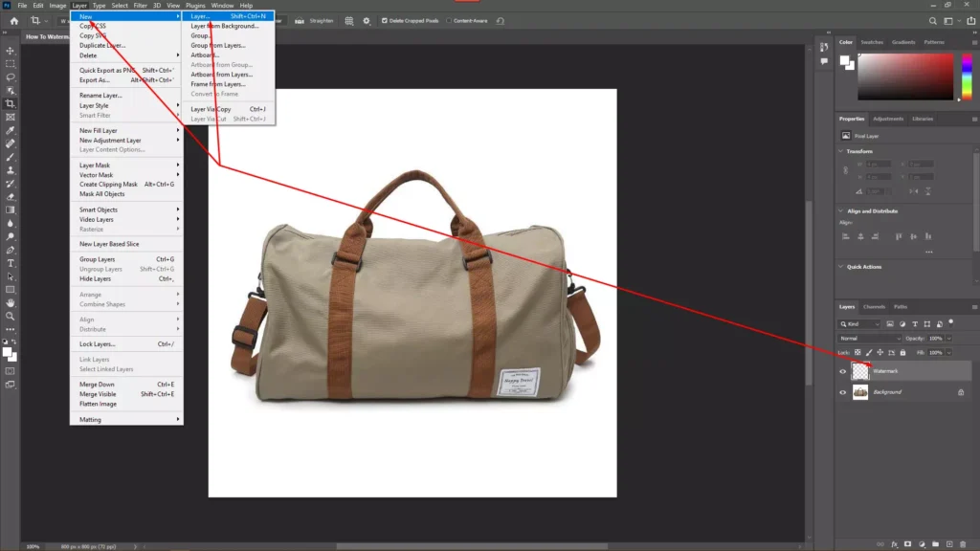This screenshot has height=551, width=980.
Task: Select the Hand tool
Action: [10, 303]
